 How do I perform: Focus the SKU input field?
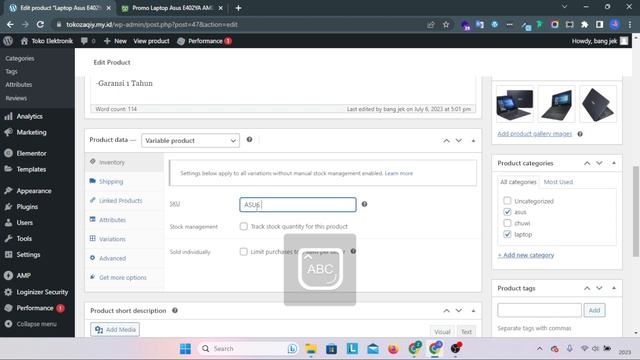298,204
